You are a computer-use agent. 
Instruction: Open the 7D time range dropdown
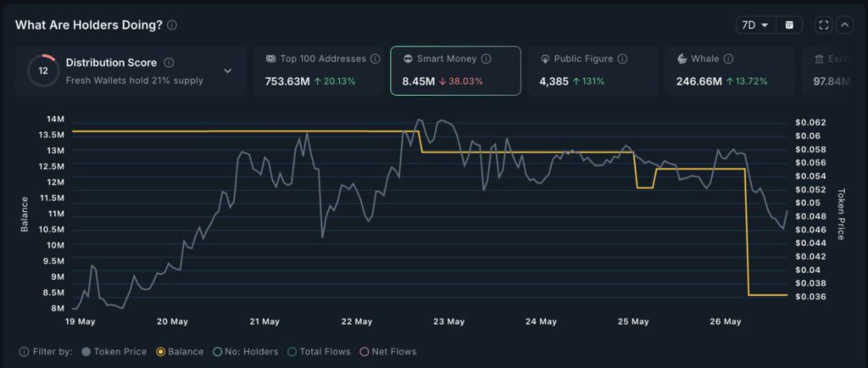point(754,25)
